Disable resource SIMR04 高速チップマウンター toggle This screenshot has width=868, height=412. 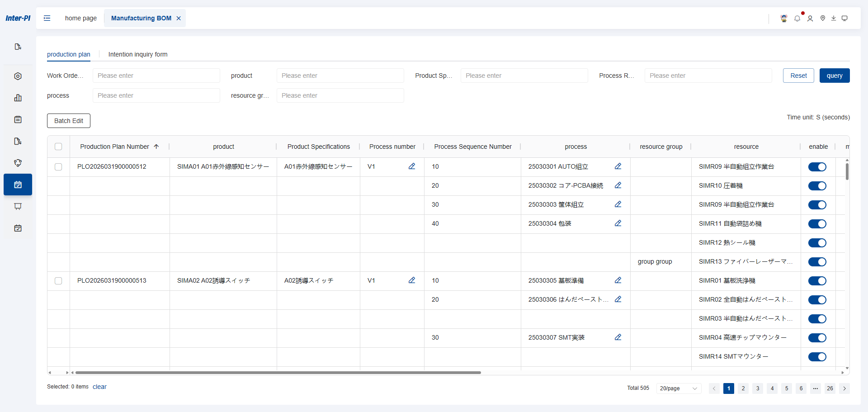point(817,338)
